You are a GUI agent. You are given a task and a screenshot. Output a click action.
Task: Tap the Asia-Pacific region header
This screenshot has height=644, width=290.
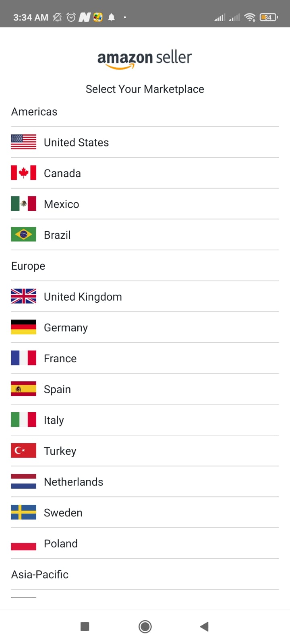pyautogui.click(x=40, y=574)
